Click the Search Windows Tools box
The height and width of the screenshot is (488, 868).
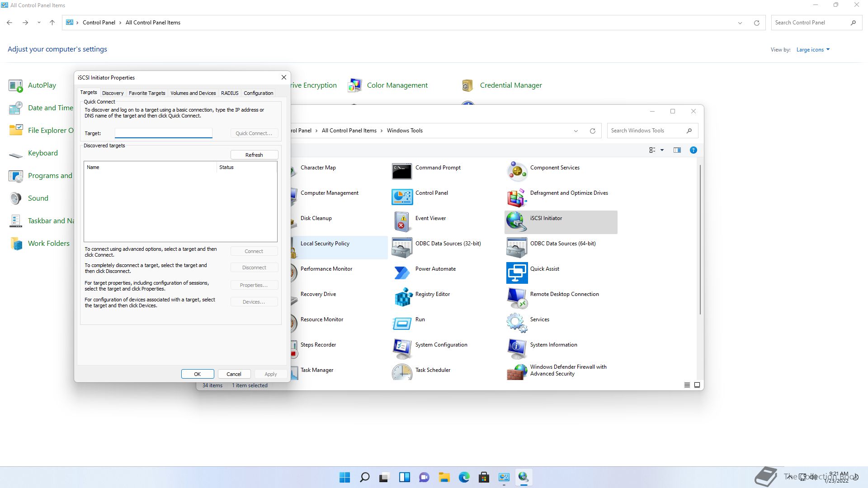[x=652, y=131]
